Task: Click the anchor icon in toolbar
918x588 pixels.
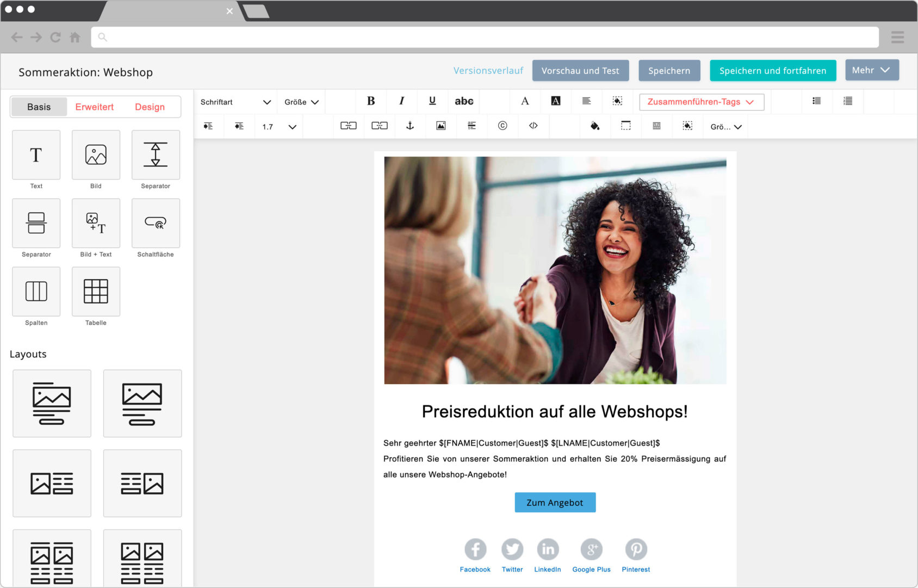Action: 410,126
